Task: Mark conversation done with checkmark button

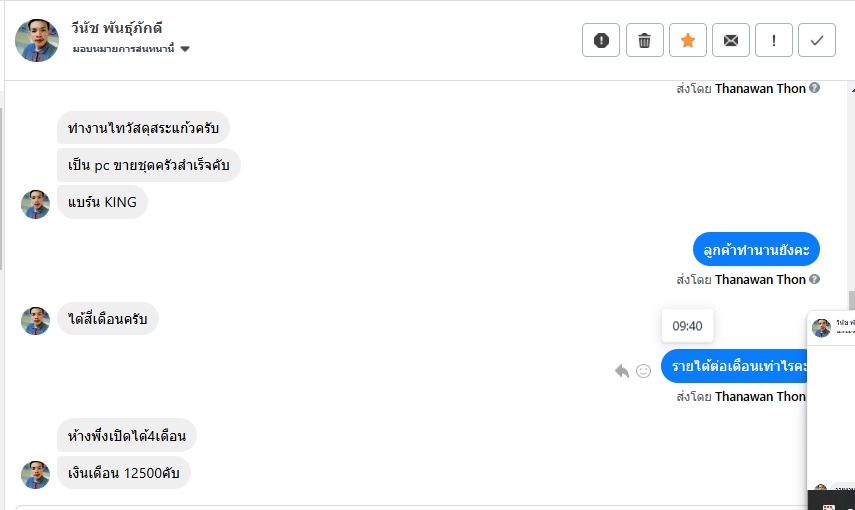Action: 816,40
